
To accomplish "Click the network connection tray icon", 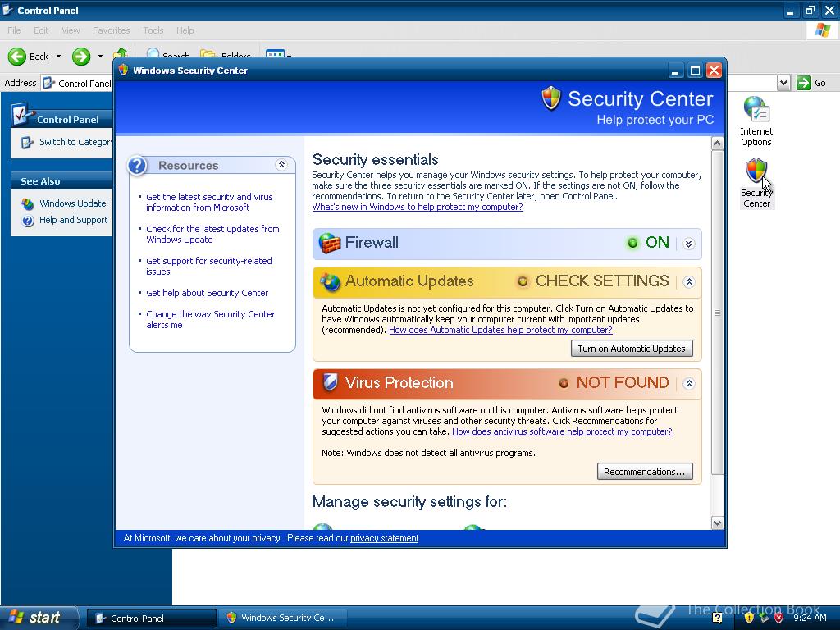I will point(764,618).
